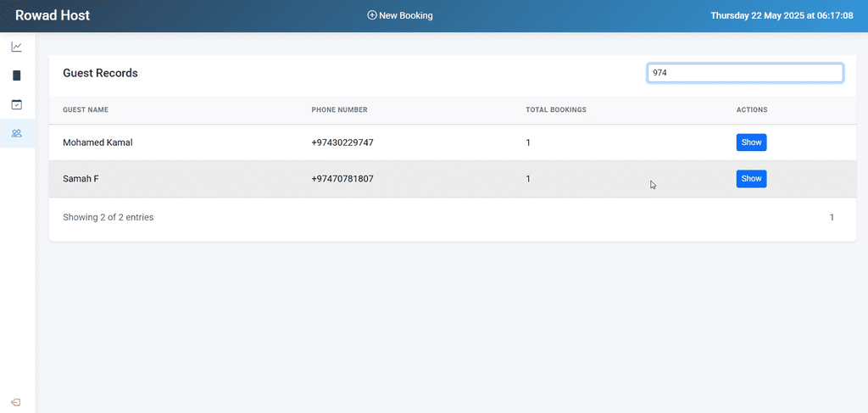Screen dimensions: 868x413
Task: Click the Guest Name column header
Action: pyautogui.click(x=86, y=109)
